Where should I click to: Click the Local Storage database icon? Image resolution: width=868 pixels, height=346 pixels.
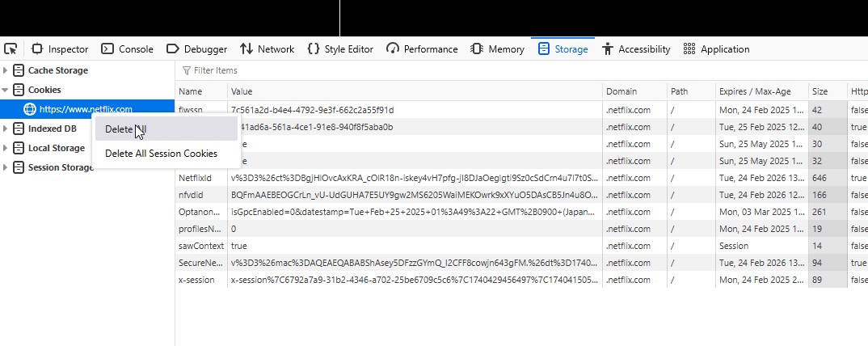[x=19, y=148]
